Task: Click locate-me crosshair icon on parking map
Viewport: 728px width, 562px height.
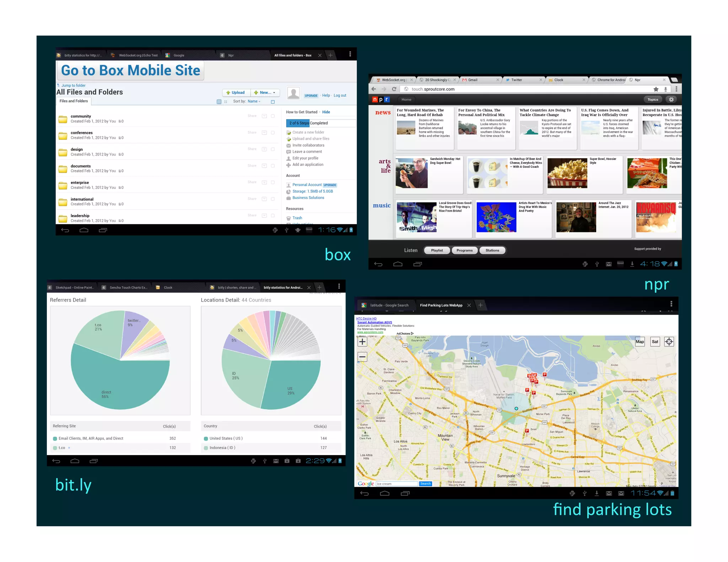Action: pos(669,342)
